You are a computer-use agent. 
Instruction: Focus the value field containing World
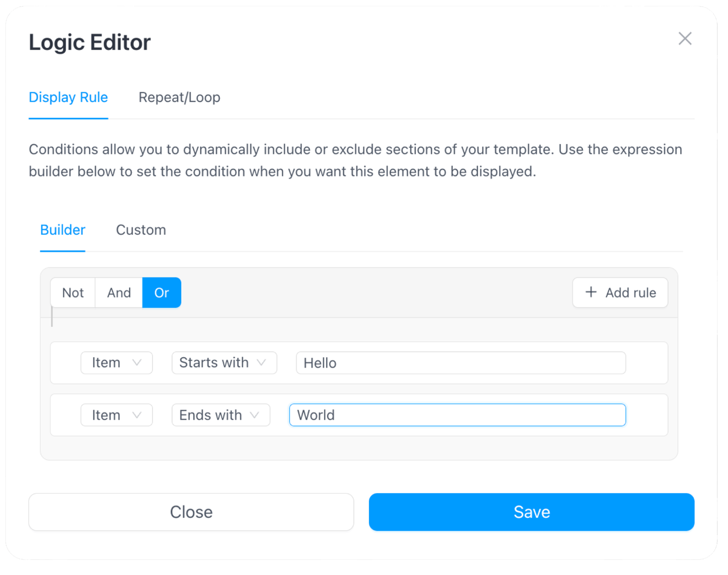pos(457,415)
